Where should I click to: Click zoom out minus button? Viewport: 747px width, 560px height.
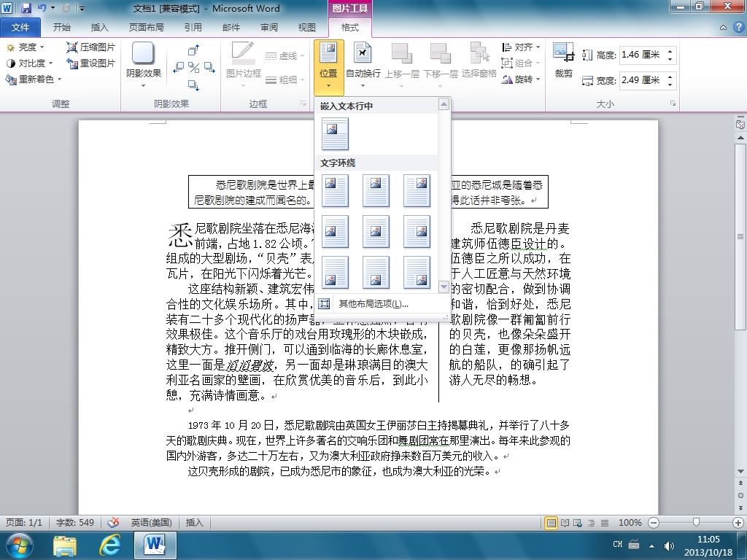point(654,523)
